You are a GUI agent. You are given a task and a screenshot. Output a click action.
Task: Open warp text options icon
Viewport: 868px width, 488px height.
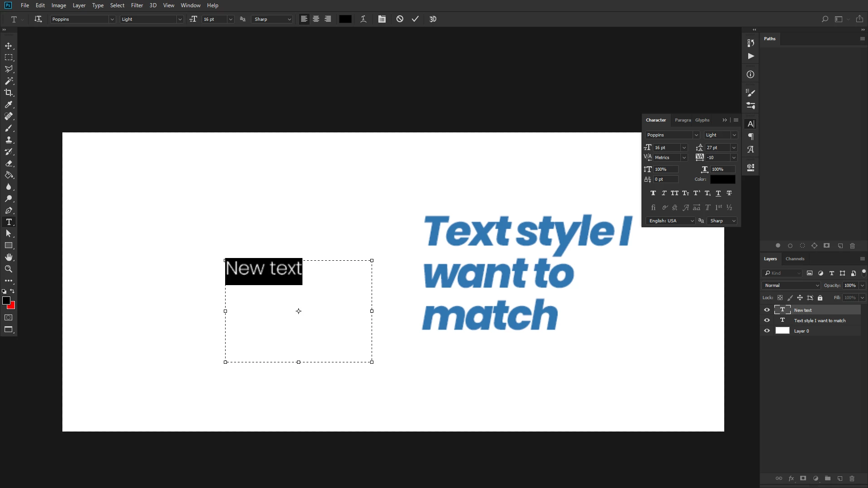pos(363,19)
